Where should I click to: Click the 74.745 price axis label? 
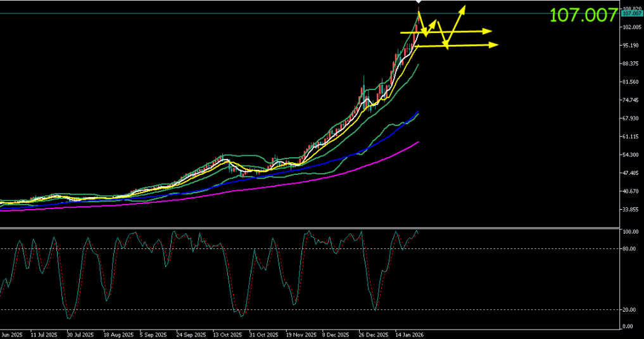click(631, 100)
